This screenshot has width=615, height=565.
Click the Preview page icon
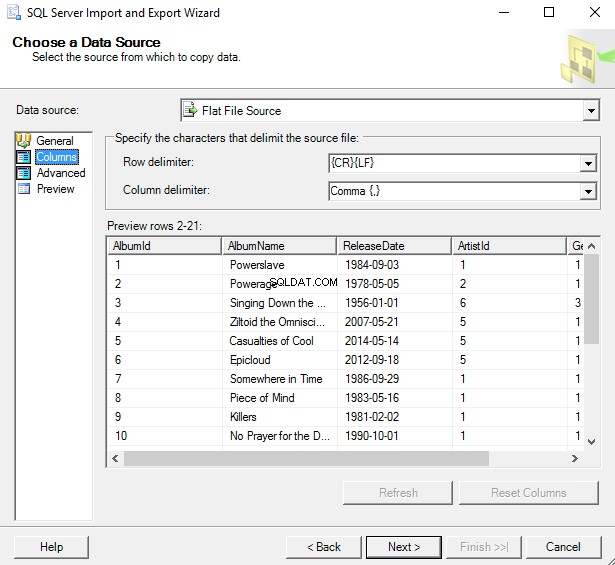pyautogui.click(x=24, y=189)
